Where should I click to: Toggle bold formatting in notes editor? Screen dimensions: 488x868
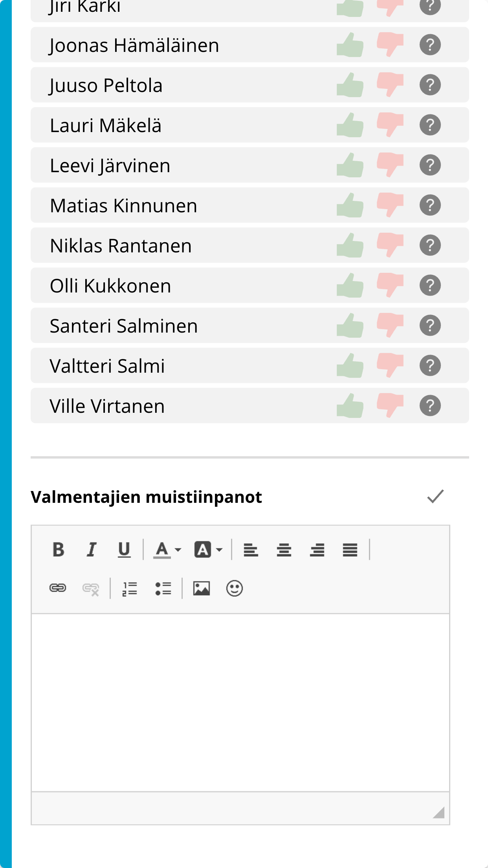58,550
